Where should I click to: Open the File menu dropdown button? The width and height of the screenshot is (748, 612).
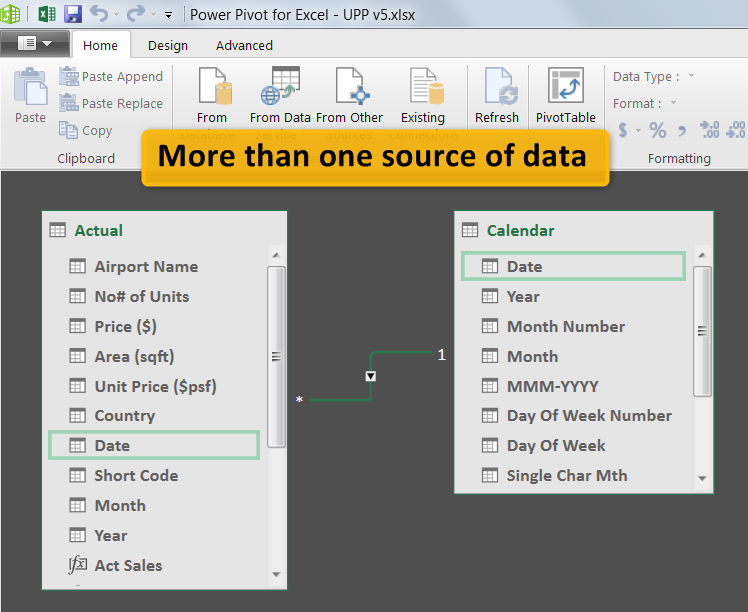pyautogui.click(x=34, y=44)
